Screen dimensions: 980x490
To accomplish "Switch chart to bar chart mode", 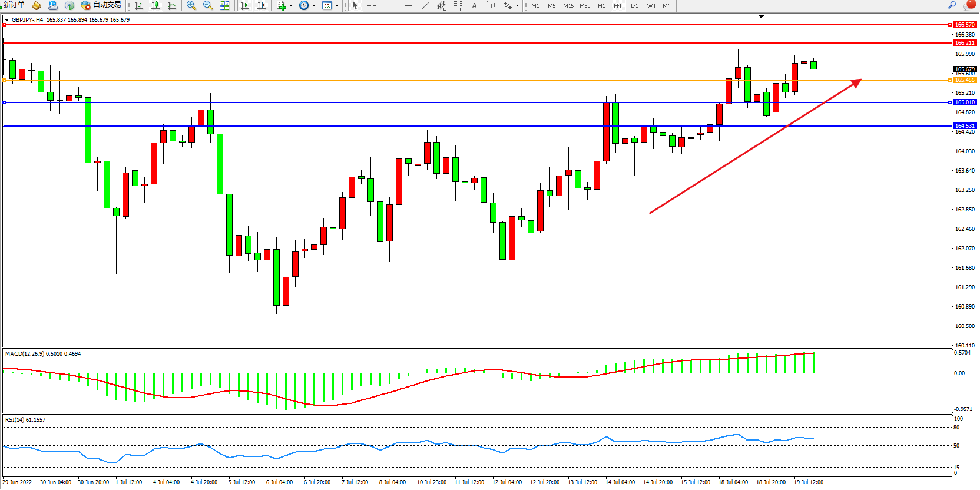I will pos(139,5).
